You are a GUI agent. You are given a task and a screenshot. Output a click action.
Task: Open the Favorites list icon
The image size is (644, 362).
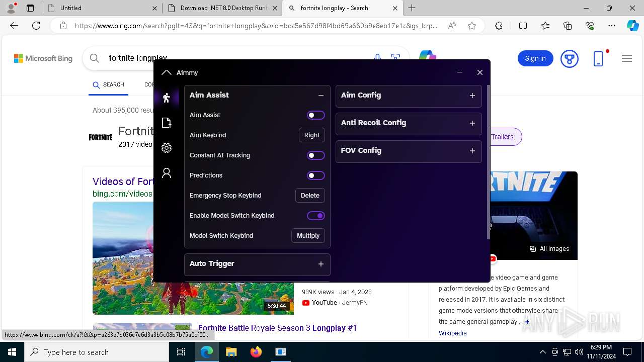click(x=545, y=26)
